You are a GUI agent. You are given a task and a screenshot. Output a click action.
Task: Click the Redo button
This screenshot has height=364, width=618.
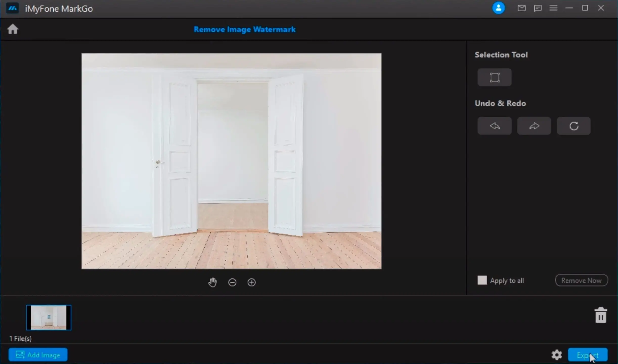tap(534, 126)
